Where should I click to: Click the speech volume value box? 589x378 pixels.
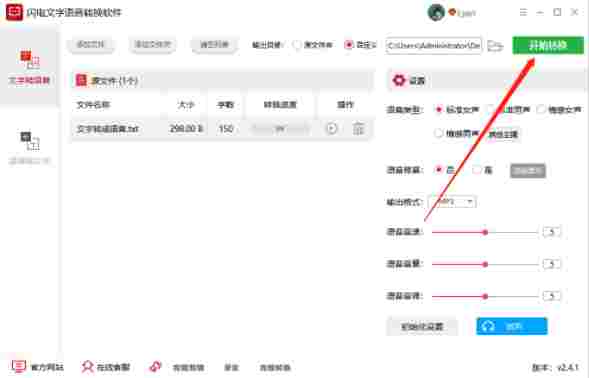pyautogui.click(x=551, y=264)
